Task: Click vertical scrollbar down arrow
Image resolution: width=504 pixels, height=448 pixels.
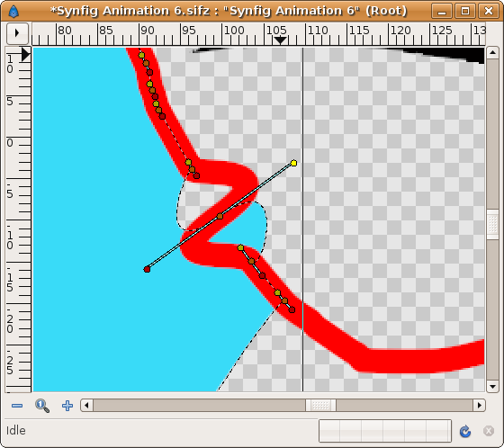Action: [492, 386]
